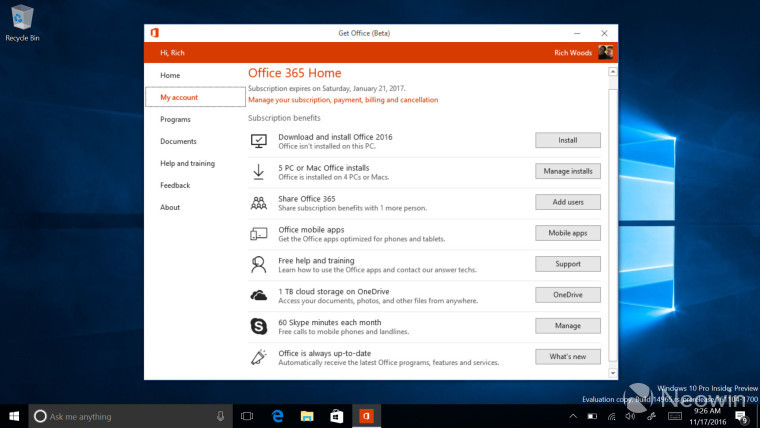
Task: Click the OneDrive button
Action: click(x=568, y=295)
